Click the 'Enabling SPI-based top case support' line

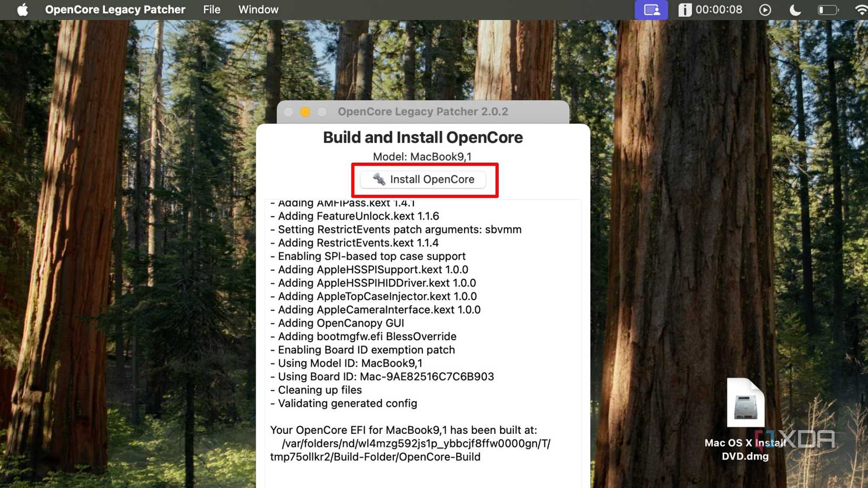[368, 256]
